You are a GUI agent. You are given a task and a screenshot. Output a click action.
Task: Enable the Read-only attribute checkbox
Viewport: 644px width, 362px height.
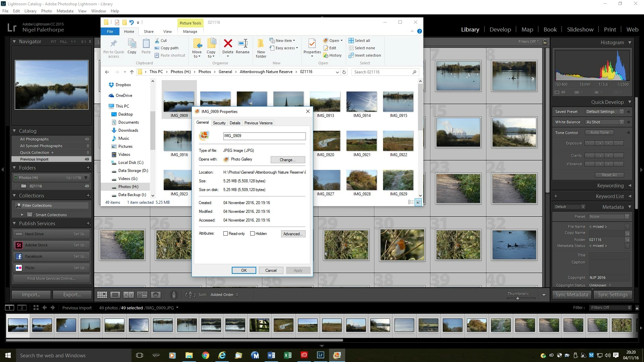[225, 234]
